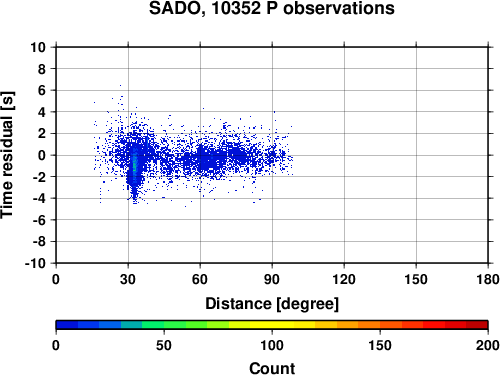Image resolution: width=500 pixels, height=375 pixels.
Task: Click the x-axis tick label '120'
Action: pos(344,279)
